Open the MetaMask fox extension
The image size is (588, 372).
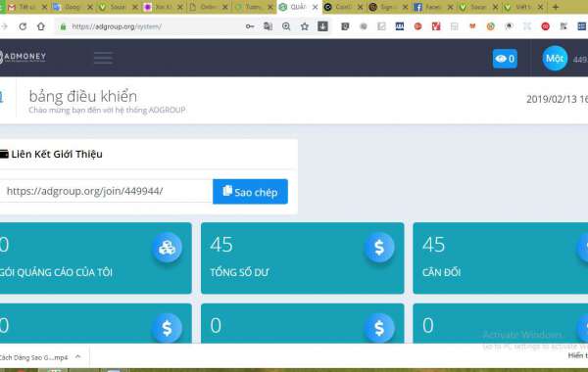click(x=472, y=26)
